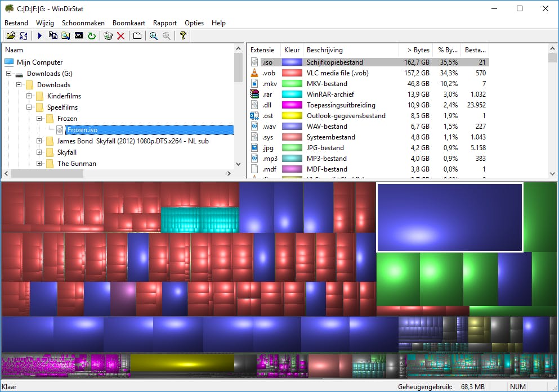This screenshot has height=392, width=559.
Task: Open the Help menu
Action: pyautogui.click(x=218, y=23)
